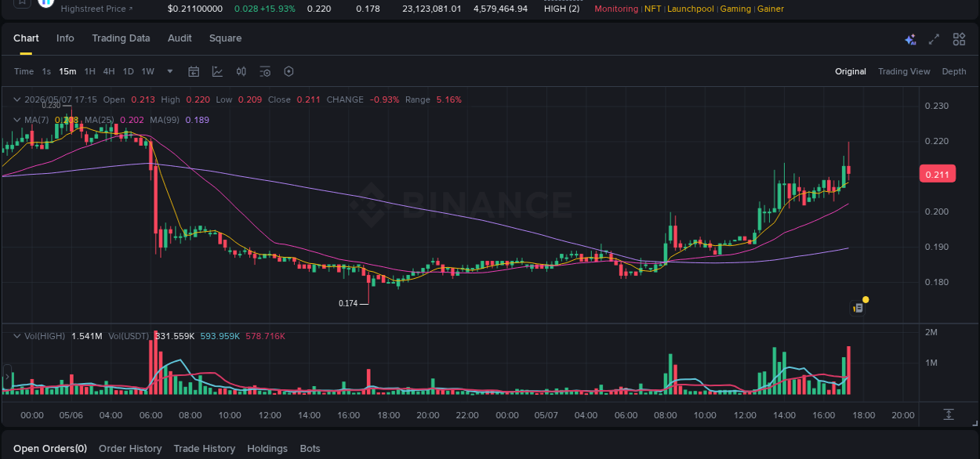Open the Info tab
Image resolution: width=980 pixels, height=459 pixels.
pos(65,38)
